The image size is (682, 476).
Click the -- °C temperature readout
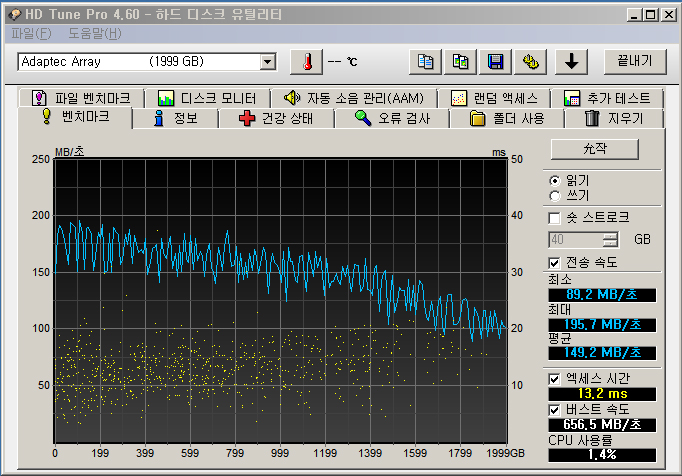(x=342, y=62)
